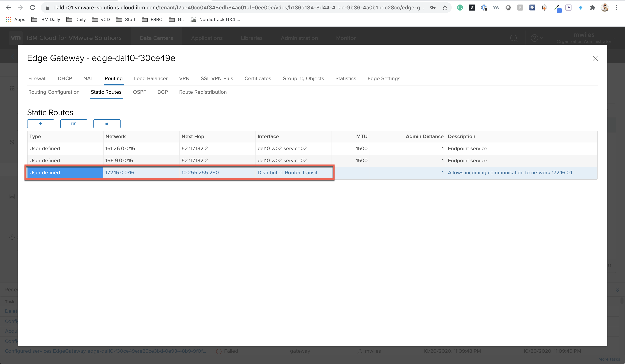Reload the browser page

point(32,8)
